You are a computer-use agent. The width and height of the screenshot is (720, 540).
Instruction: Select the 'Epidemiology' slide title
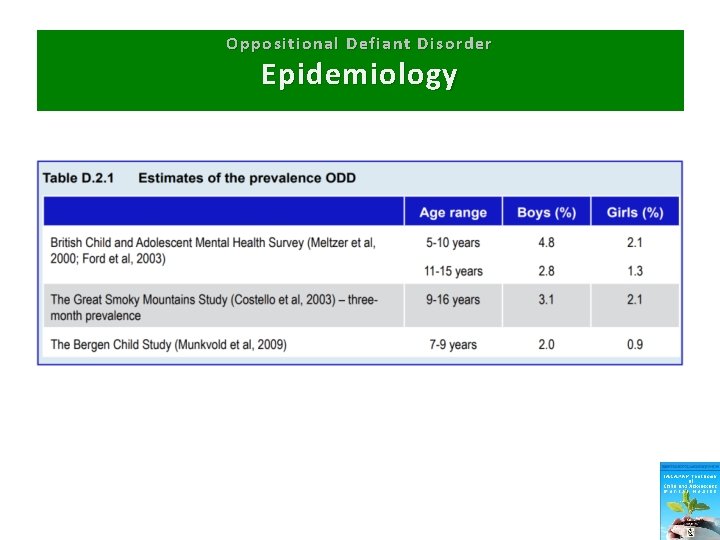[x=359, y=75]
